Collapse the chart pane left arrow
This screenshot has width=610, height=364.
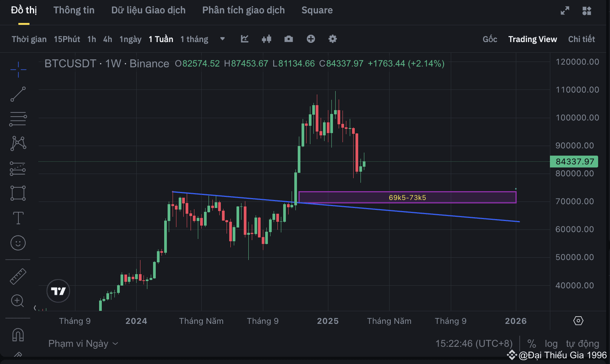35,308
